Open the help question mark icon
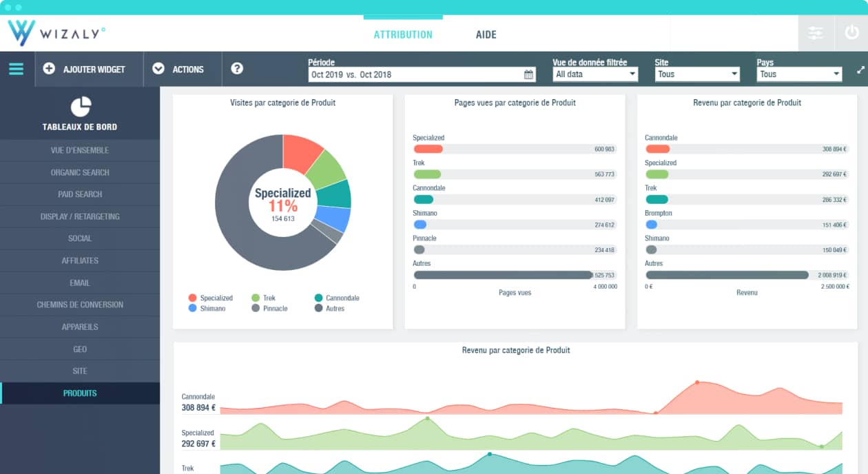The height and width of the screenshot is (474, 868). [237, 68]
